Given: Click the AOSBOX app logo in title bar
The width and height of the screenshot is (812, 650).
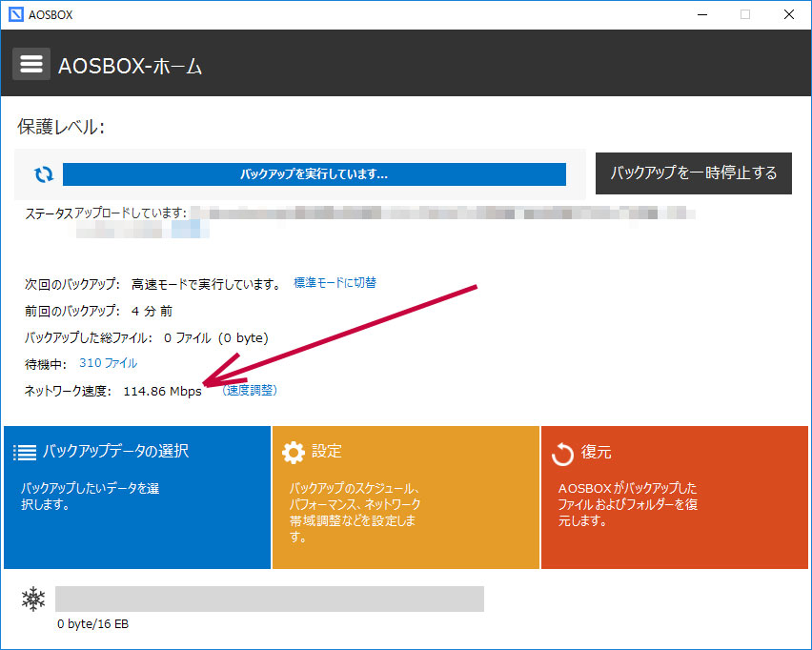Looking at the screenshot, I should pyautogui.click(x=16, y=14).
